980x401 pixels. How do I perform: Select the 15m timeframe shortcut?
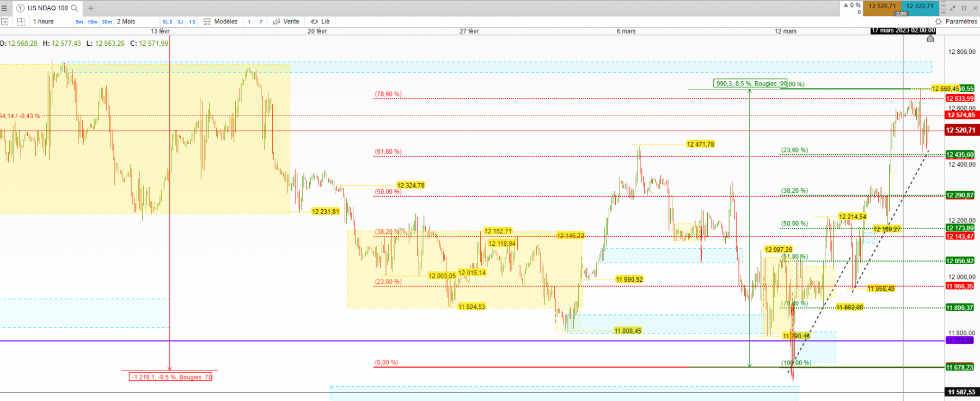pos(93,22)
